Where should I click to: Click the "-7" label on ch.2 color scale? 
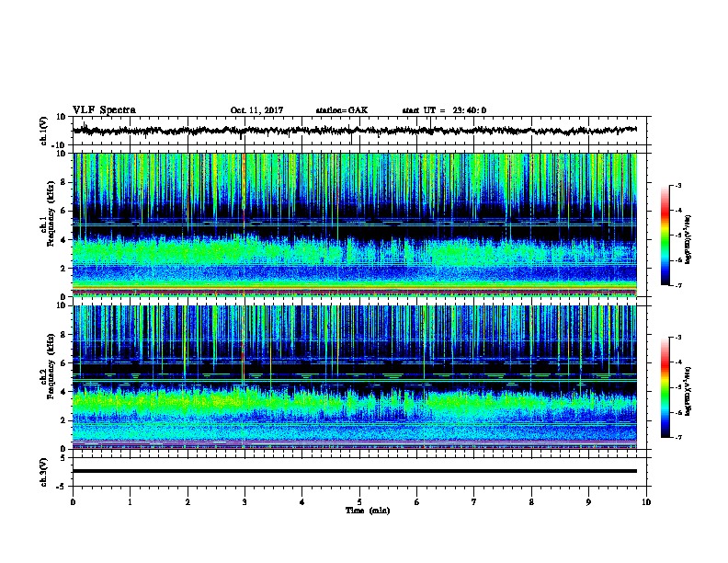click(x=677, y=438)
